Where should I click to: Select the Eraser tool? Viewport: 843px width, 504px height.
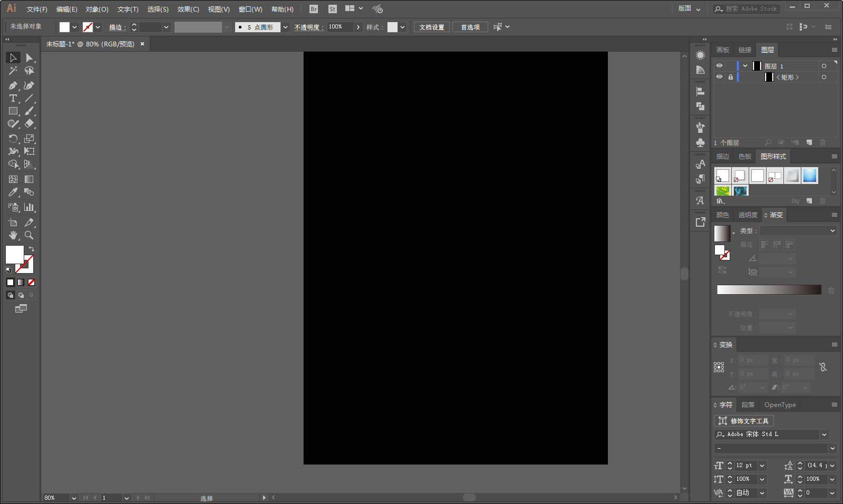[x=29, y=123]
